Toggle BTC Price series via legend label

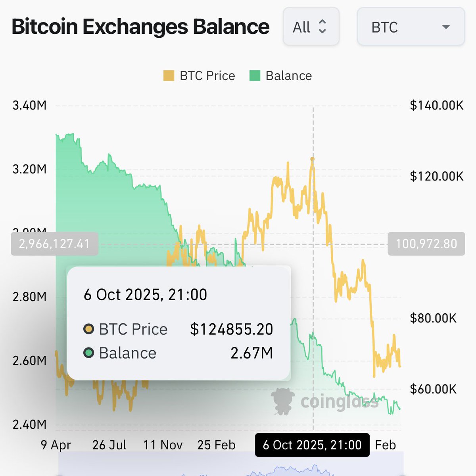pyautogui.click(x=207, y=76)
